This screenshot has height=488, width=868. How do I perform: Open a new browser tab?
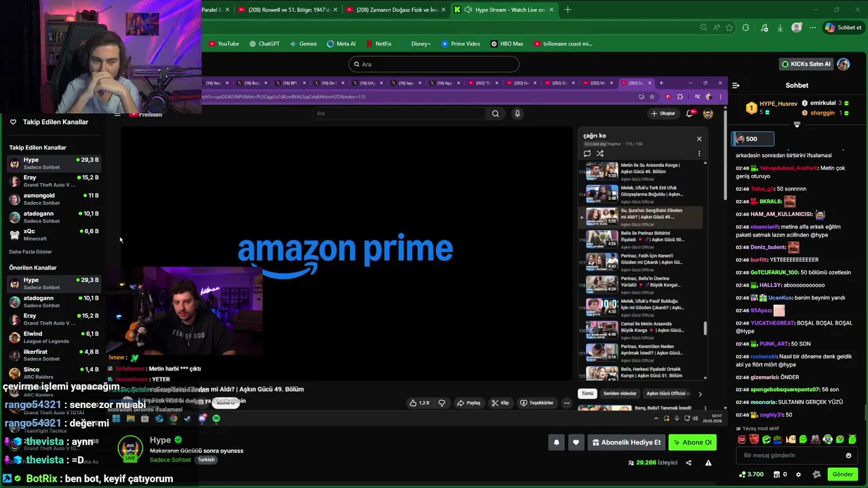[568, 9]
